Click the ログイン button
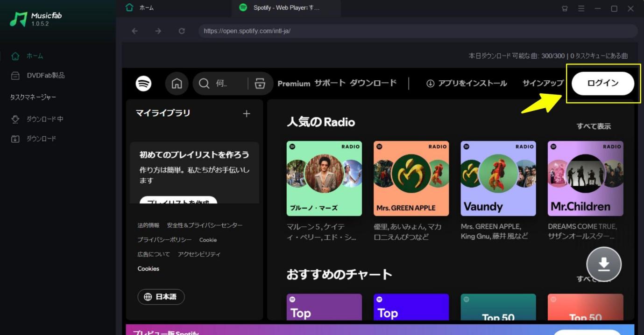This screenshot has width=644, height=335. [x=603, y=84]
